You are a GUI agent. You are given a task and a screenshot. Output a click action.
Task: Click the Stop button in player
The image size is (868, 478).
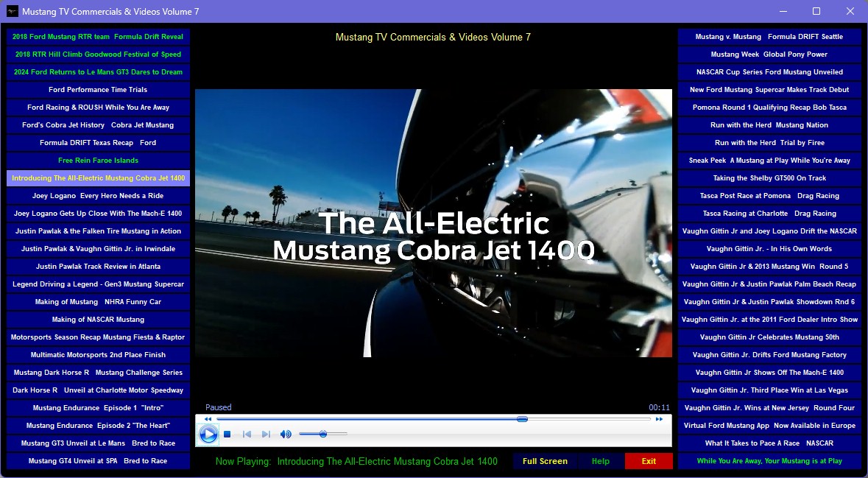click(x=227, y=435)
